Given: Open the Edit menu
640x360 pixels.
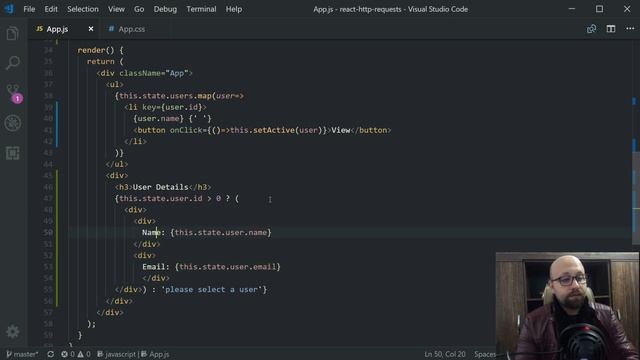Looking at the screenshot, I should coord(51,9).
